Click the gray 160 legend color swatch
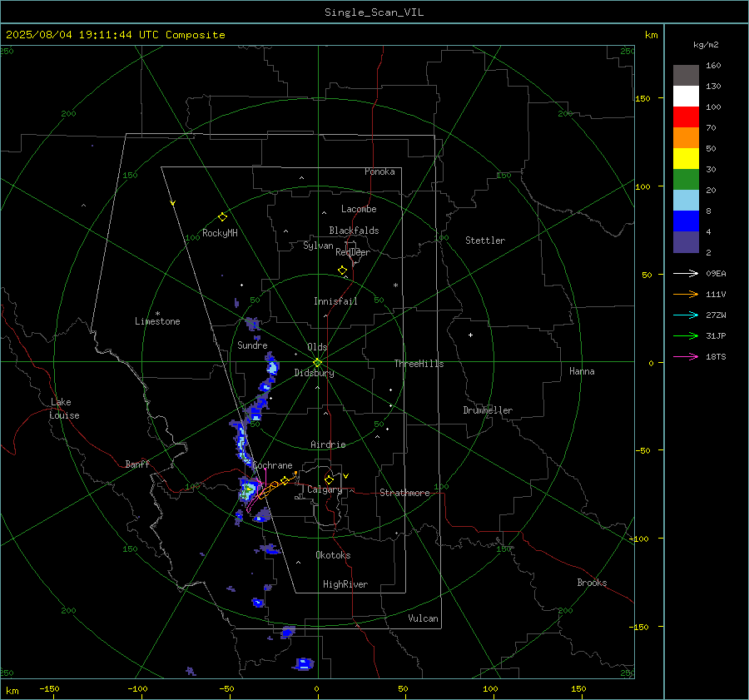 pos(686,76)
